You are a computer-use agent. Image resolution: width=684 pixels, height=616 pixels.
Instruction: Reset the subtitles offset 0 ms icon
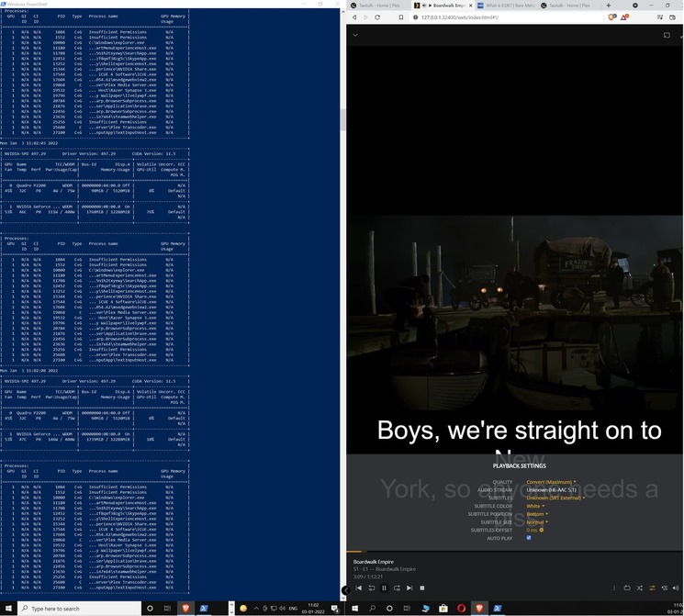[542, 530]
